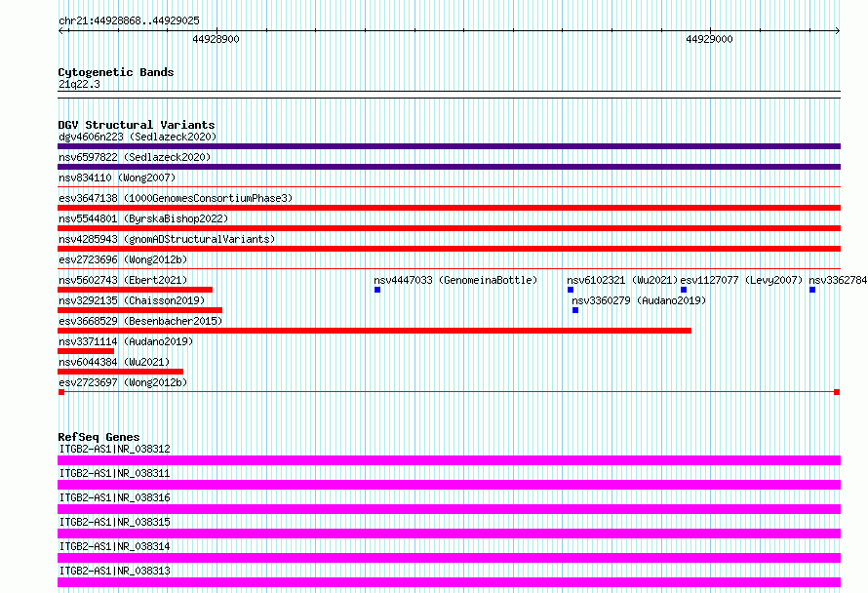
Task: Click the short red bar under nsv3371114
Action: click(x=86, y=351)
